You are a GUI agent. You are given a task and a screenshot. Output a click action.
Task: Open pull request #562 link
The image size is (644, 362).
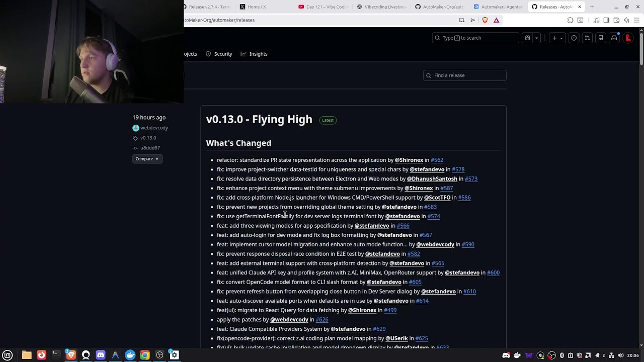click(x=437, y=160)
